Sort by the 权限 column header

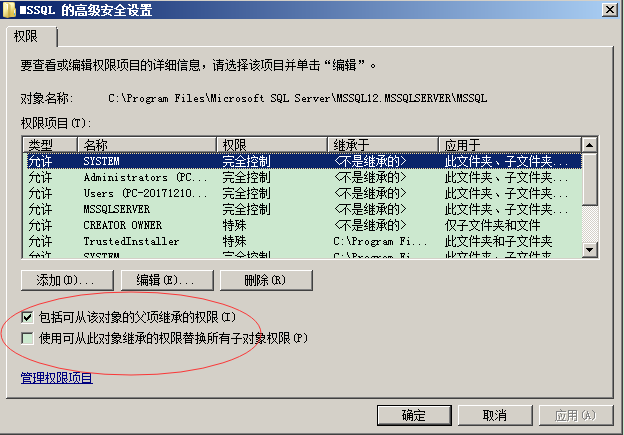[x=272, y=145]
